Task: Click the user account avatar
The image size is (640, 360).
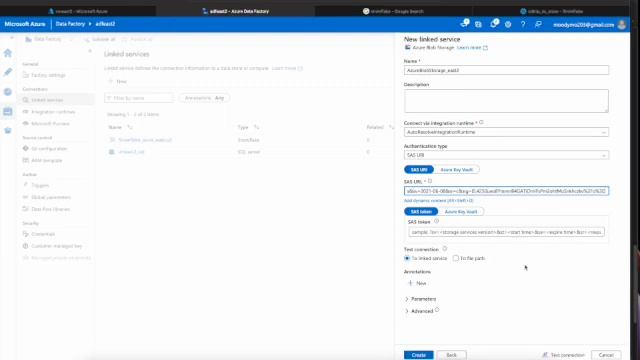Action: pyautogui.click(x=622, y=24)
